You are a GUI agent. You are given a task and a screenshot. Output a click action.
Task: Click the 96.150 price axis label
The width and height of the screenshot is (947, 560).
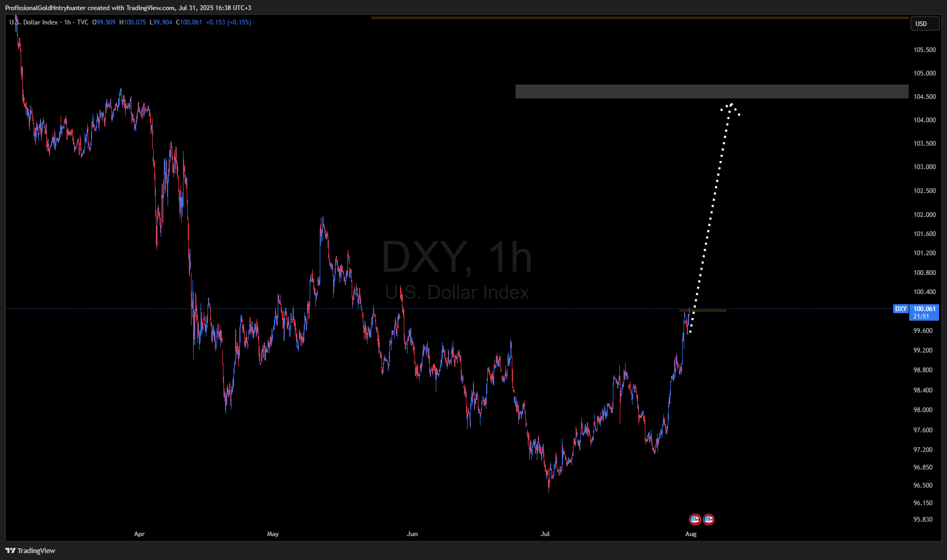point(923,503)
